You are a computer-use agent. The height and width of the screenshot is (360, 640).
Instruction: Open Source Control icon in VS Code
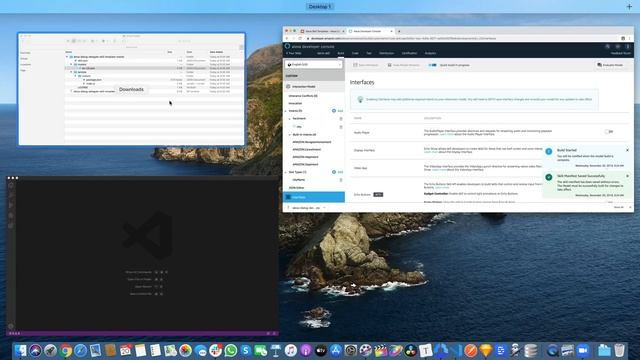[x=11, y=205]
